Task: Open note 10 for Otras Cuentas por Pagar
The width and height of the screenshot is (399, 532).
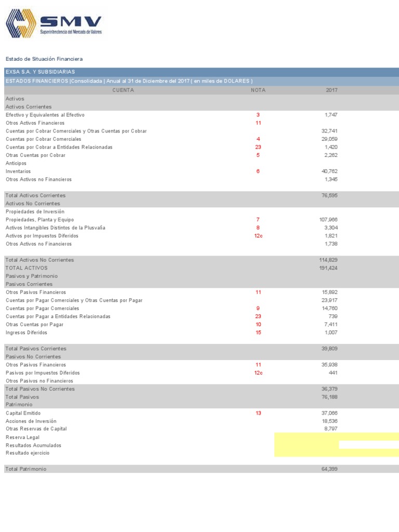Action: (258, 324)
